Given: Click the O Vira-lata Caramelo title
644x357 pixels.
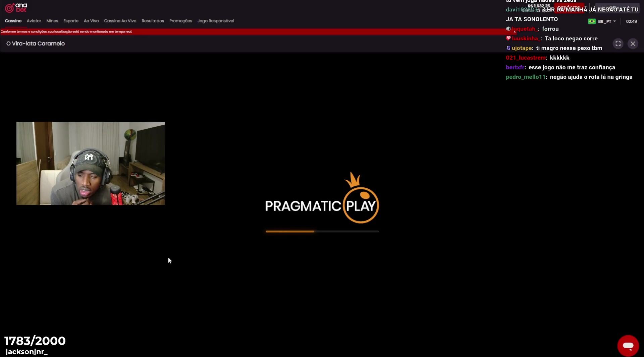Looking at the screenshot, I should pos(36,44).
